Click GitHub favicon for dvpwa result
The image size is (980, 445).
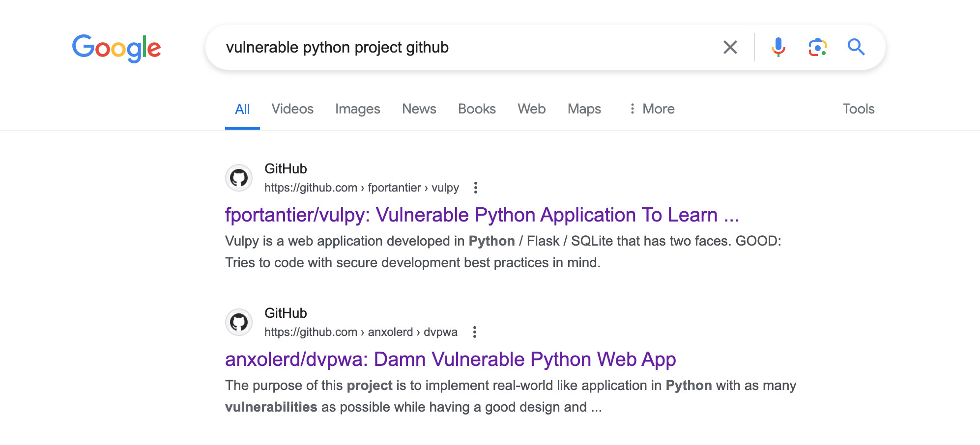[x=239, y=322]
